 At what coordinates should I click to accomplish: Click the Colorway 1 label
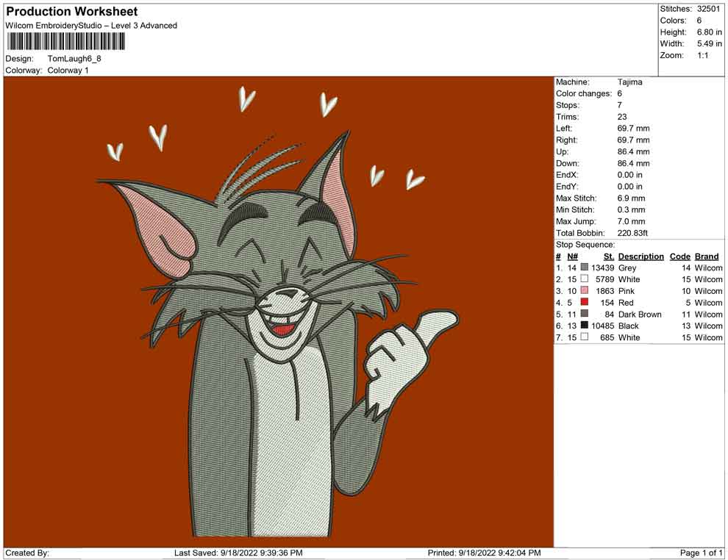point(68,71)
